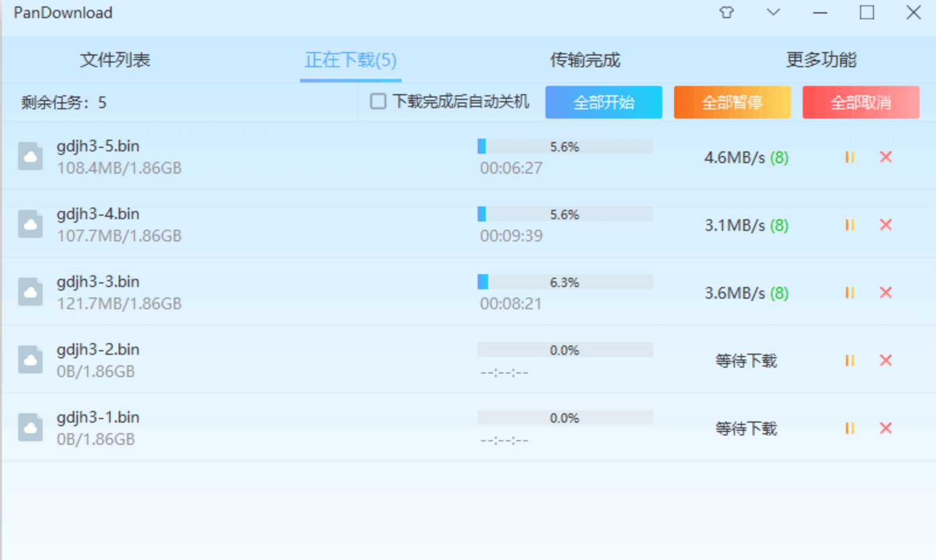
Task: Select the file name gdjh3-1.bin
Action: tap(98, 417)
